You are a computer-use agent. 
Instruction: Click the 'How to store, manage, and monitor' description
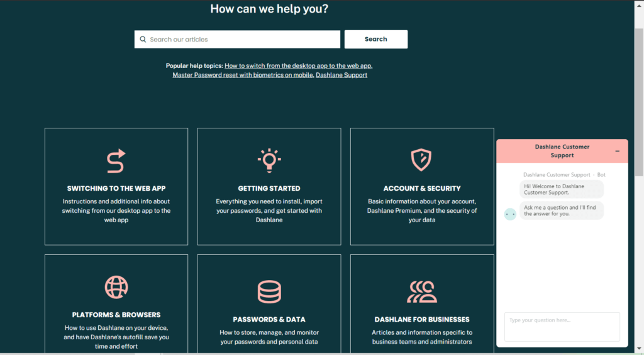click(269, 337)
